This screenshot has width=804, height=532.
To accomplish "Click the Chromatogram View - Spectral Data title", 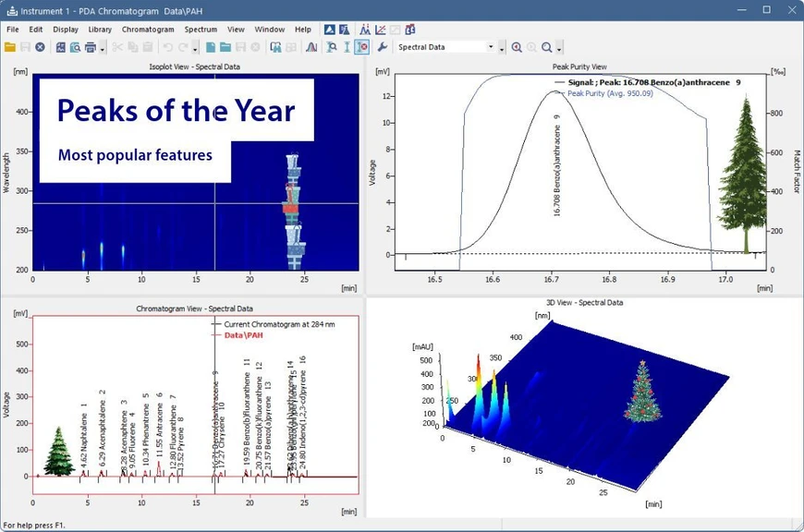I will click(194, 308).
